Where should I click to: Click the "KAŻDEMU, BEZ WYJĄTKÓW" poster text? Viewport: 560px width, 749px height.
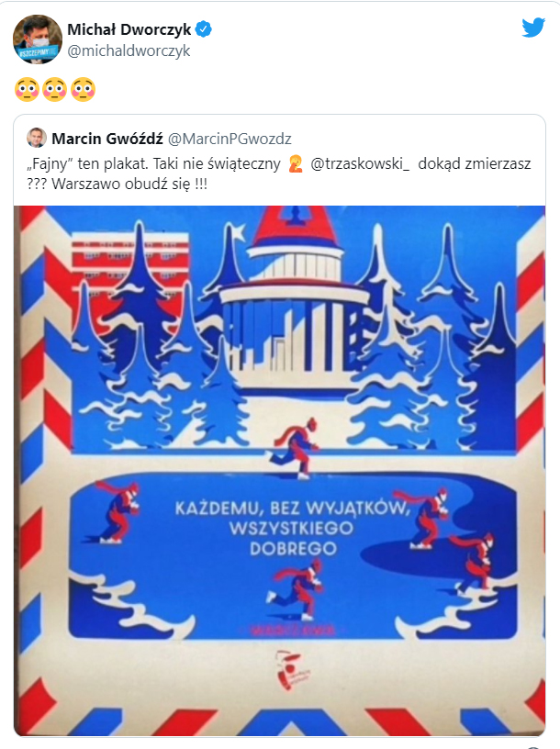[293, 508]
